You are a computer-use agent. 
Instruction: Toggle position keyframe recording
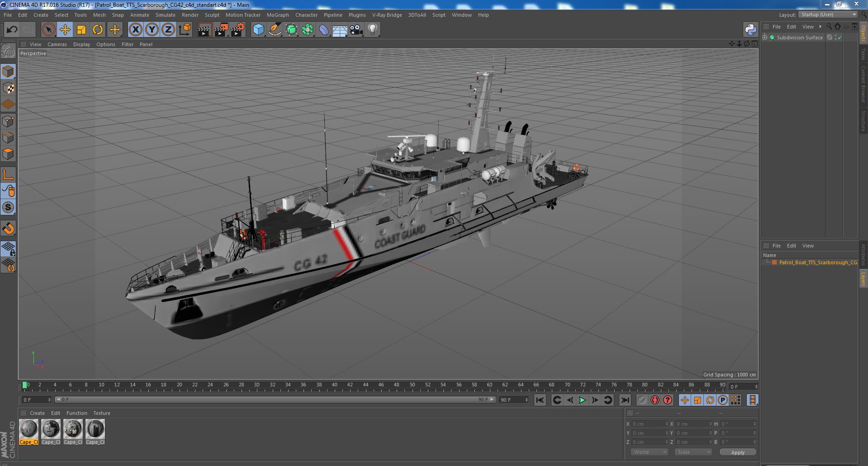tap(685, 400)
